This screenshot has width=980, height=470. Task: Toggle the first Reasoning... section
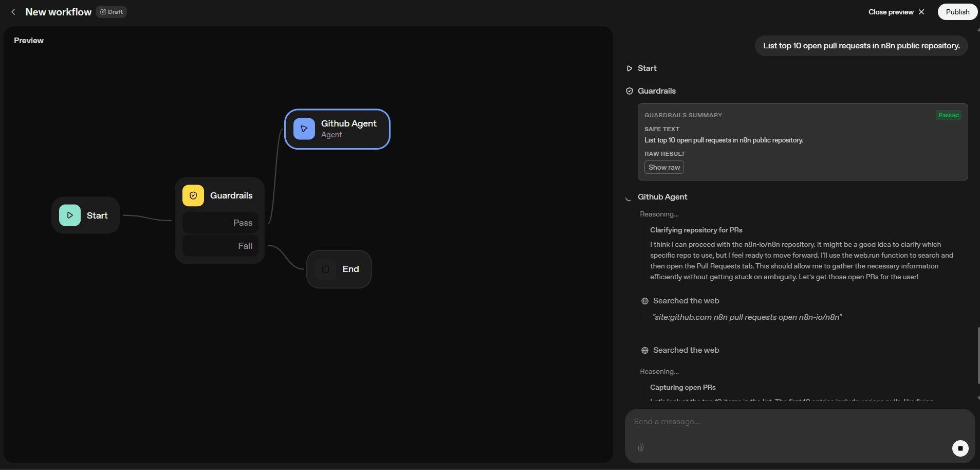tap(659, 214)
